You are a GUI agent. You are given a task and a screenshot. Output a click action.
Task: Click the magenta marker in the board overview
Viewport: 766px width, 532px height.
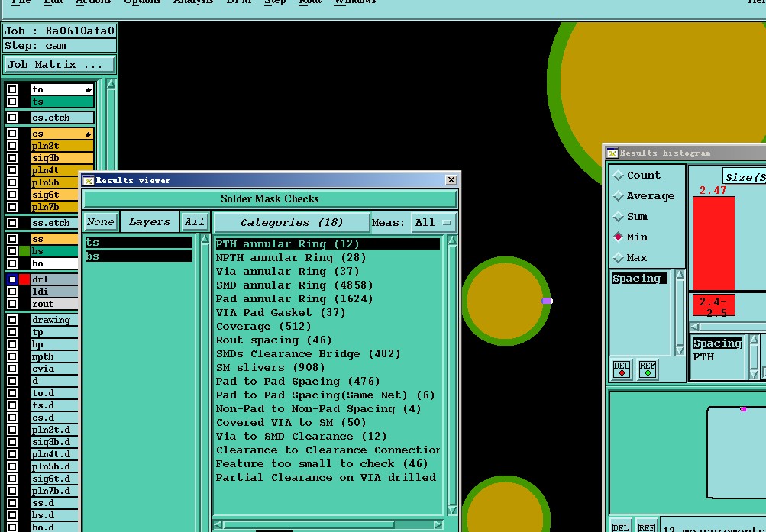pyautogui.click(x=743, y=409)
